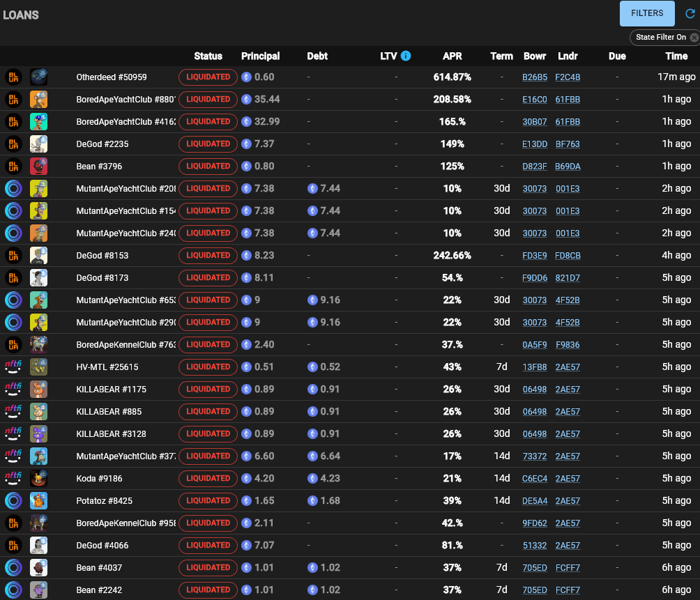Click the ETH icon beside debt 1.68
The image size is (700, 600).
click(312, 500)
